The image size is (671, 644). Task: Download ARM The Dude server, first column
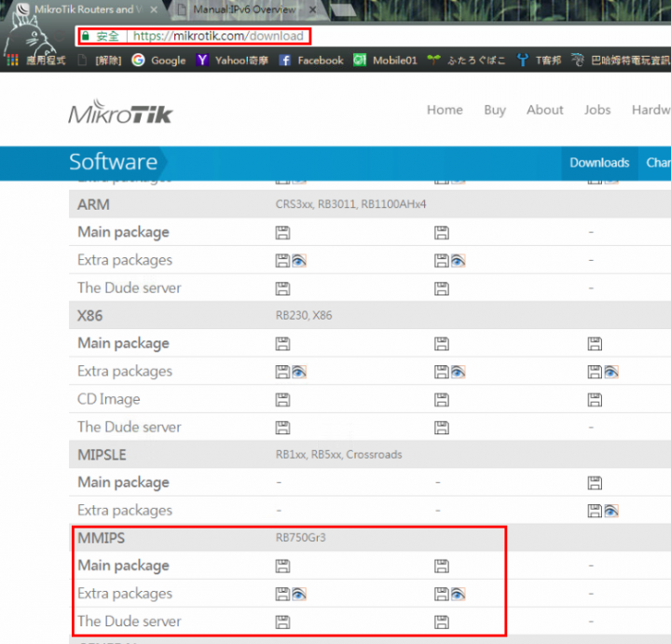pos(282,289)
